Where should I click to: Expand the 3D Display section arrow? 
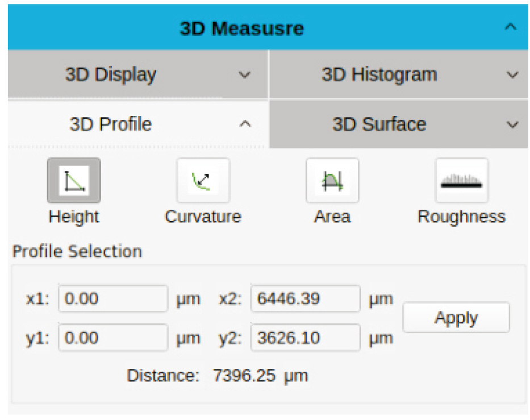244,74
